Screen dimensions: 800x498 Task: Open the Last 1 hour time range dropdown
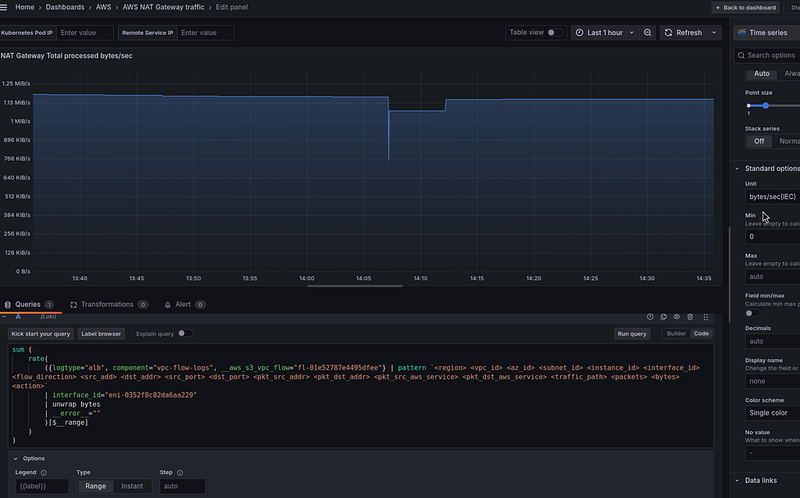(605, 33)
